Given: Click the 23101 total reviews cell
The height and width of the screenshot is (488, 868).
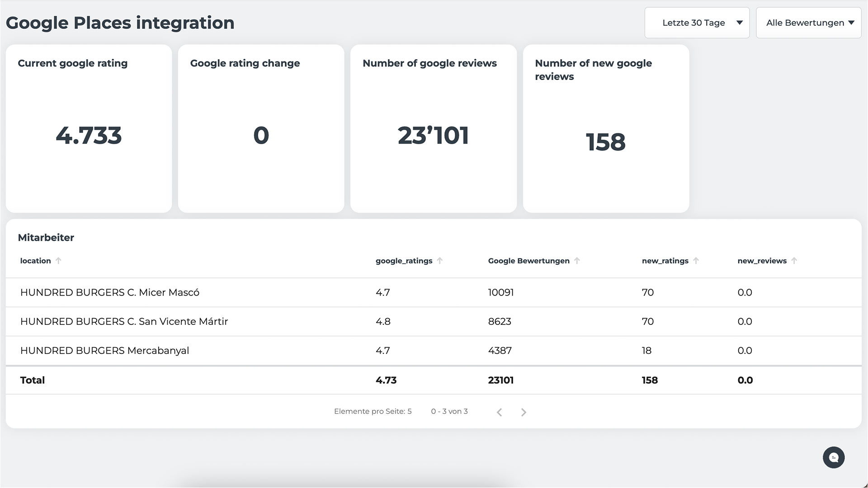Looking at the screenshot, I should 501,380.
